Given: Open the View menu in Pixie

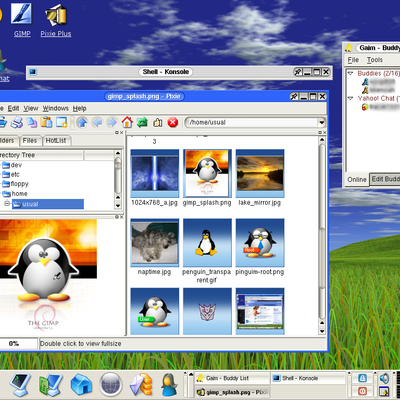Looking at the screenshot, I should 31,108.
